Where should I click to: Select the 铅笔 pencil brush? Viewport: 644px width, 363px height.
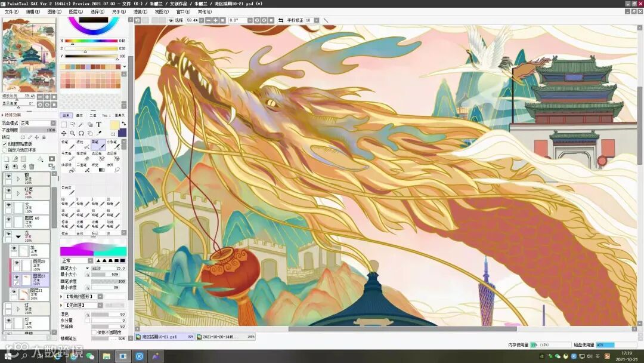click(68, 144)
